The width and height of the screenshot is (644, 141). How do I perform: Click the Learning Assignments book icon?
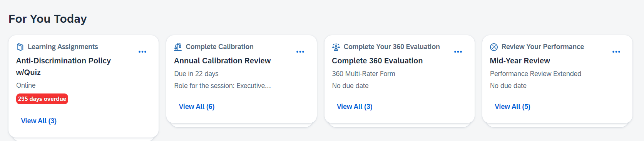tap(20, 47)
